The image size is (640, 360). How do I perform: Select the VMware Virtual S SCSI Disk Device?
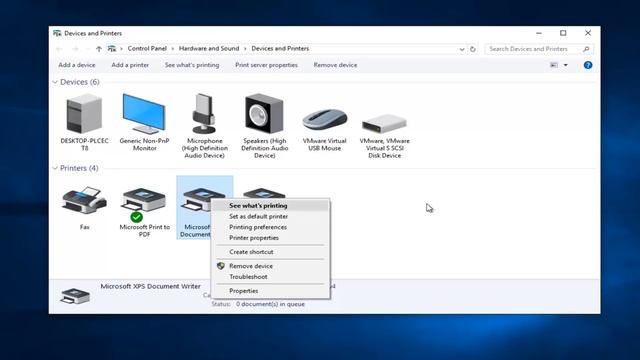tap(384, 123)
